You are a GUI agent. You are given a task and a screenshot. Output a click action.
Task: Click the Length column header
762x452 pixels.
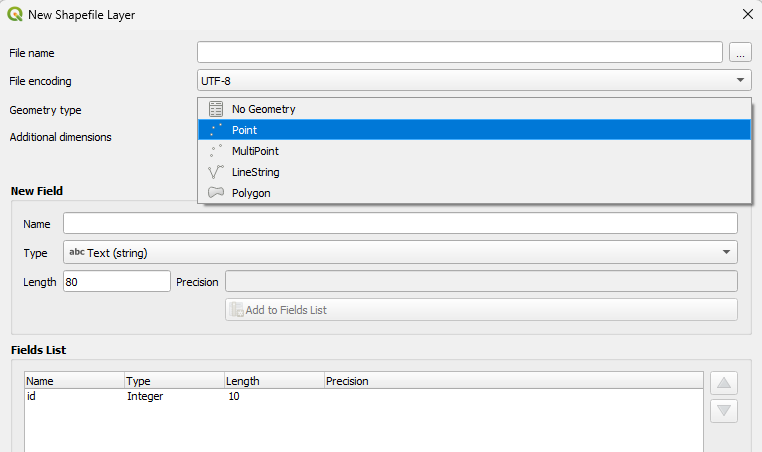(x=275, y=381)
